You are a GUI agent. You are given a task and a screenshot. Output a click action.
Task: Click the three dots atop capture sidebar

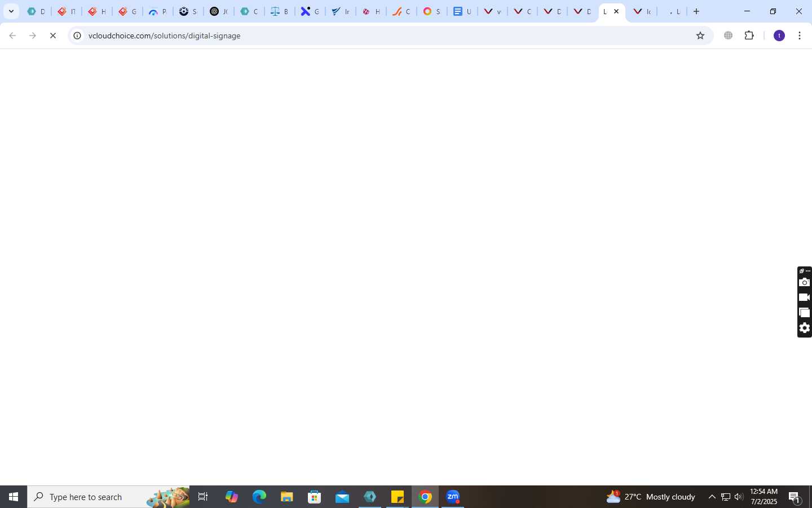click(807, 271)
